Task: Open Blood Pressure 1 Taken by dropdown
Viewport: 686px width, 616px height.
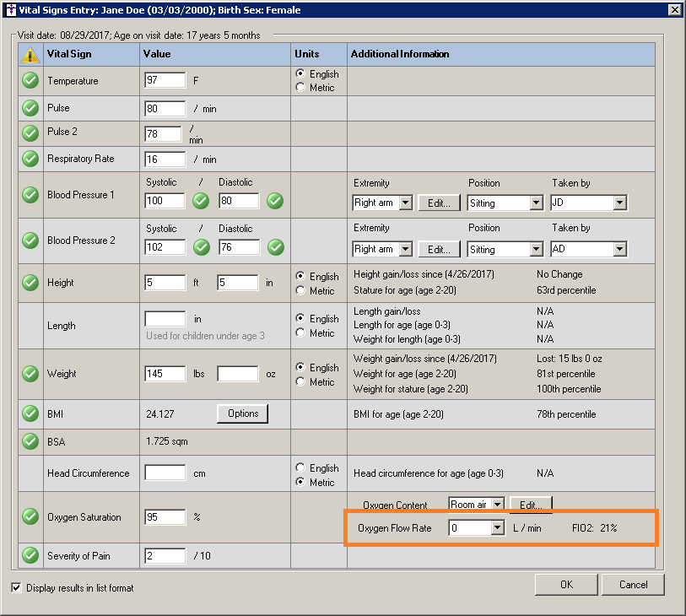Action: click(620, 203)
